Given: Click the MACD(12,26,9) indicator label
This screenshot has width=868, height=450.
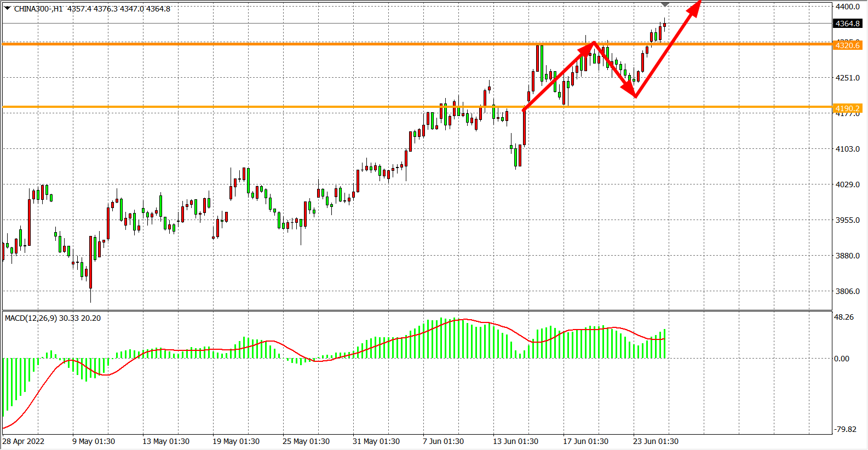Looking at the screenshot, I should tap(53, 318).
